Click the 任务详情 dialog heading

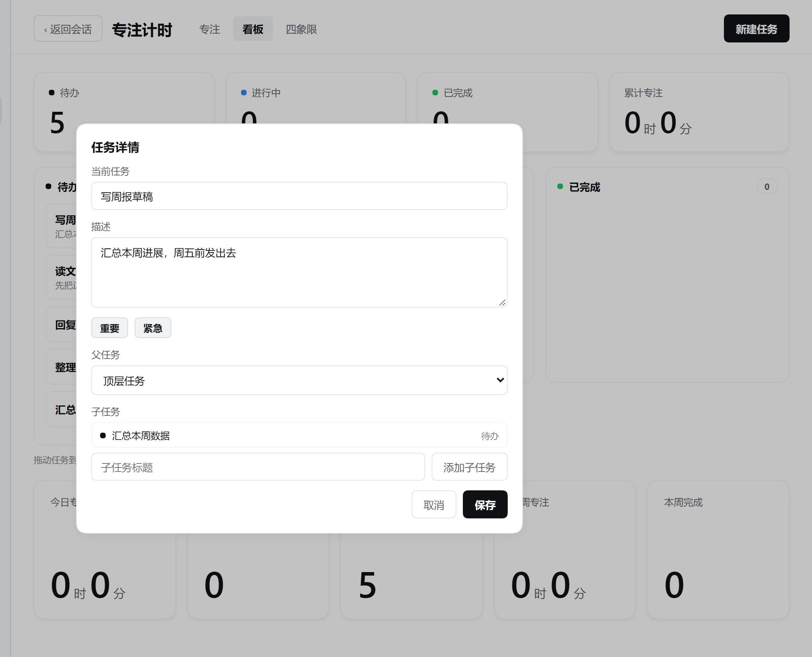click(115, 147)
